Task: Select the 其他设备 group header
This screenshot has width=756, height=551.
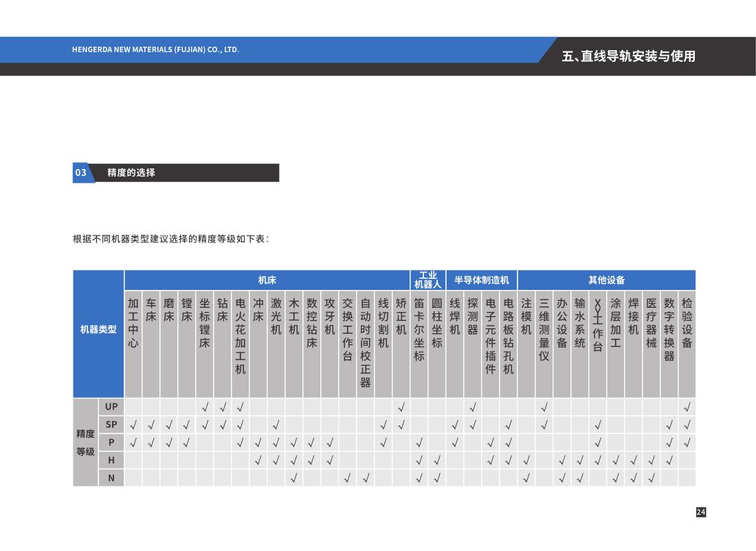Action: coord(606,280)
